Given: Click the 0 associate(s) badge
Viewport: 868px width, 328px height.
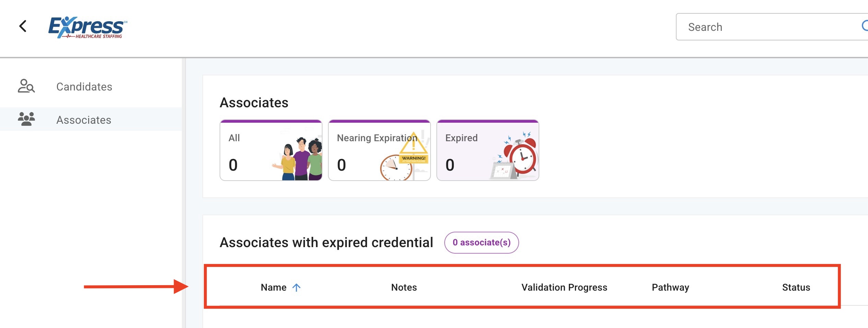Looking at the screenshot, I should pyautogui.click(x=481, y=243).
